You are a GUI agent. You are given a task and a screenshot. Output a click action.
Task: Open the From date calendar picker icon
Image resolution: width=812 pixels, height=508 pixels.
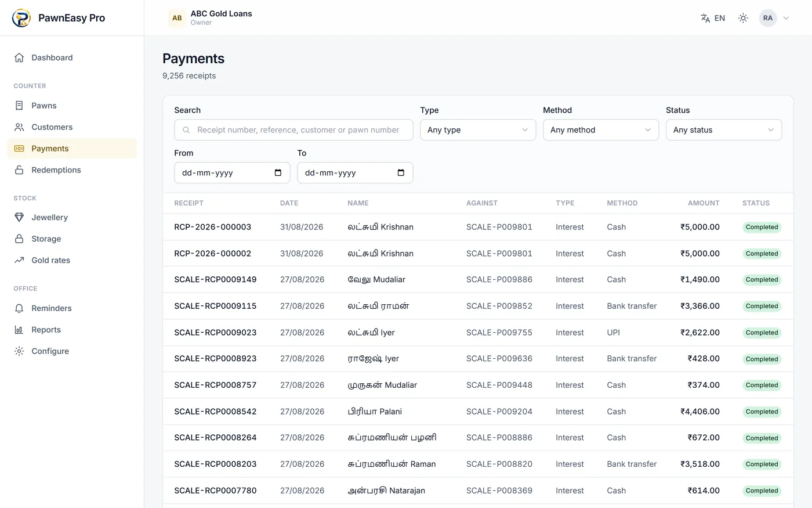point(278,173)
